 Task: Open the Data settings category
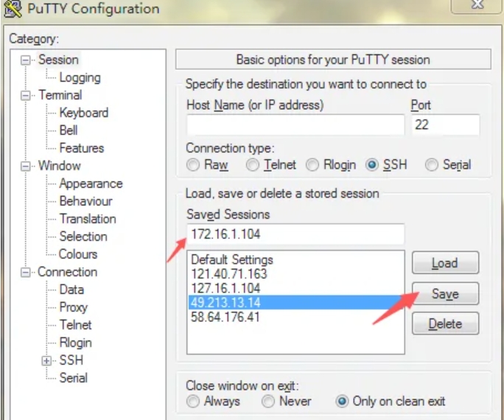(x=71, y=290)
